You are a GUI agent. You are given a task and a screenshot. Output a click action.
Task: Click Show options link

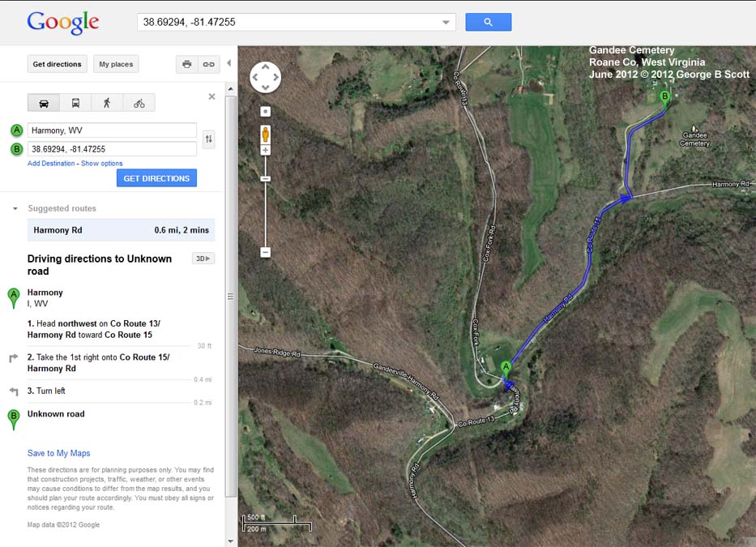click(x=102, y=164)
